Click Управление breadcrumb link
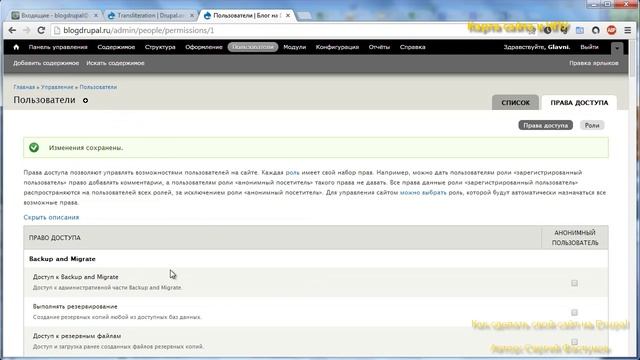 pyautogui.click(x=57, y=87)
